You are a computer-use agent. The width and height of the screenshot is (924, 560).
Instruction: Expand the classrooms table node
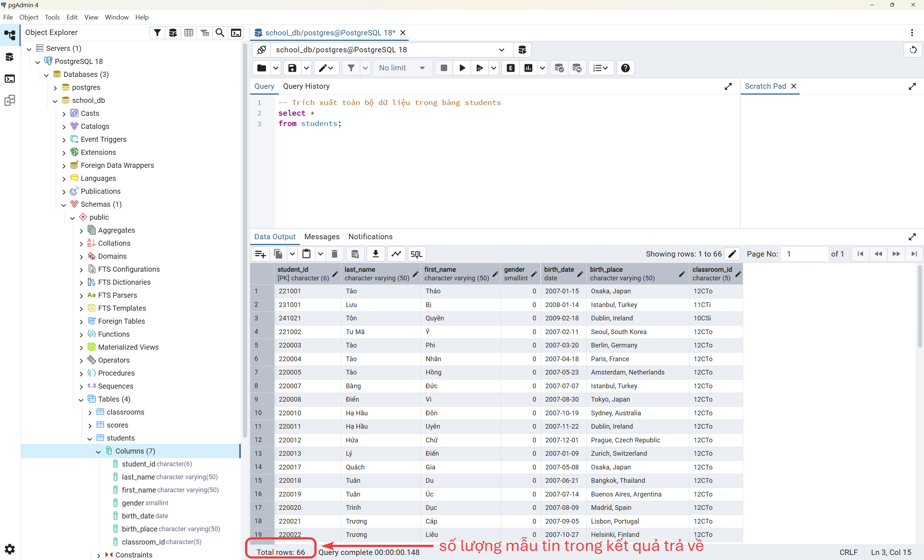coord(90,412)
